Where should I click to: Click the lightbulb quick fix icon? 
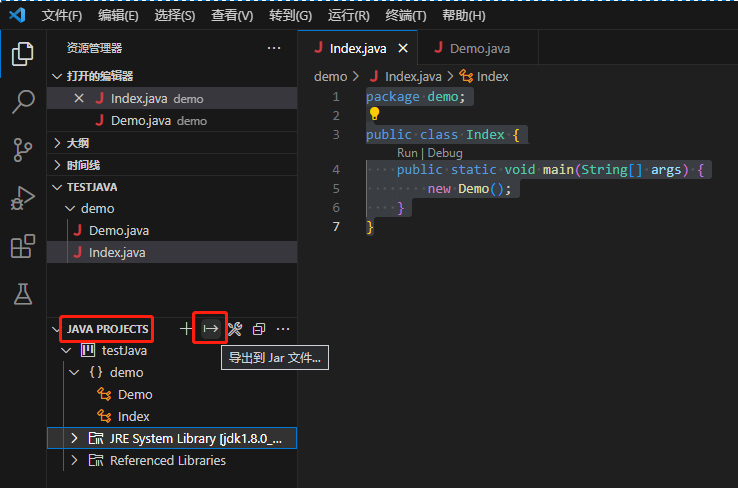click(375, 114)
